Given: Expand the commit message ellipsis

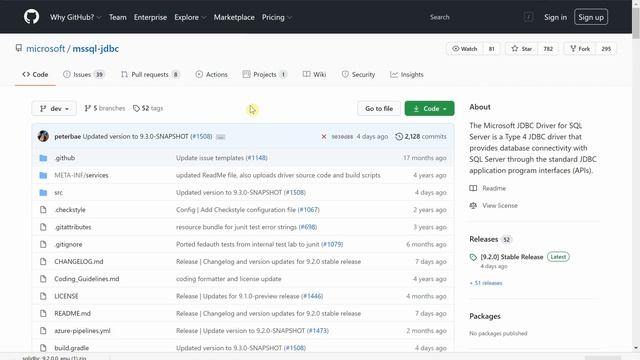Looking at the screenshot, I should pyautogui.click(x=220, y=137).
